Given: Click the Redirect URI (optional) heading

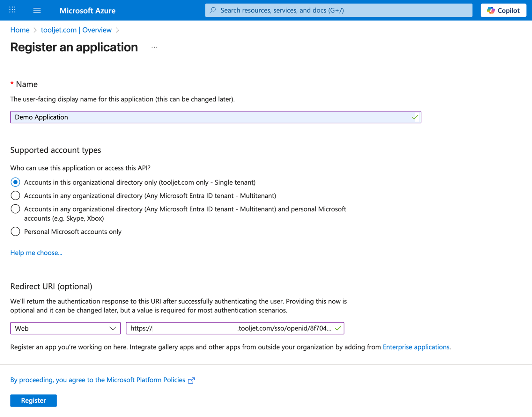Looking at the screenshot, I should 51,286.
